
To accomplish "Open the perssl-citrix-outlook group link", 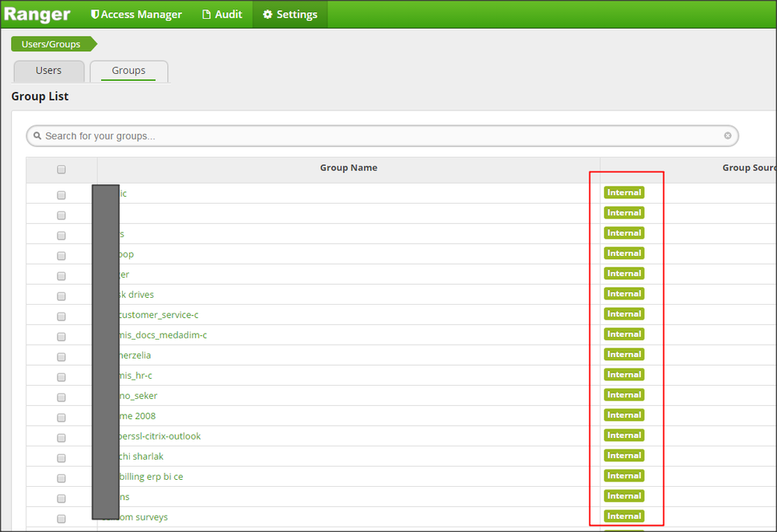I will pos(159,436).
